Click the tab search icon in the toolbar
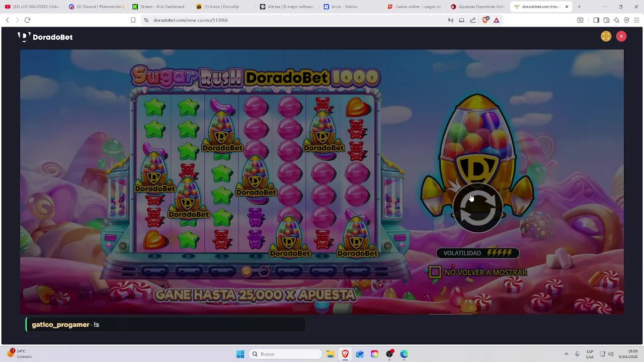 click(580, 20)
